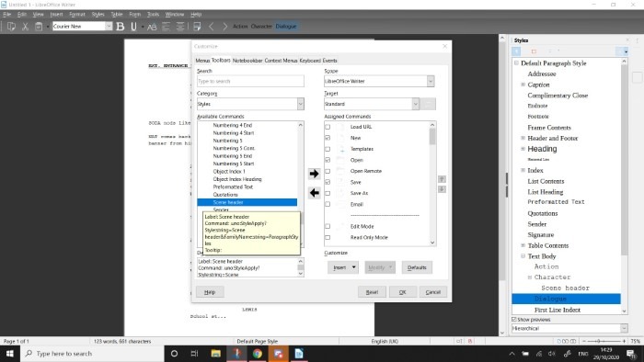Collapse the Text Body style node

(x=523, y=256)
